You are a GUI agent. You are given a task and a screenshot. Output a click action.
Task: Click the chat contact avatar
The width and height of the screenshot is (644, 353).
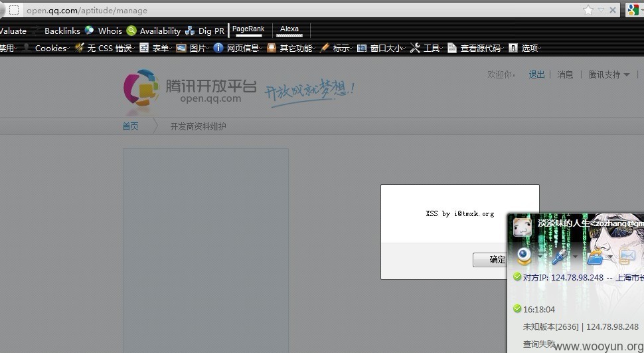(523, 227)
